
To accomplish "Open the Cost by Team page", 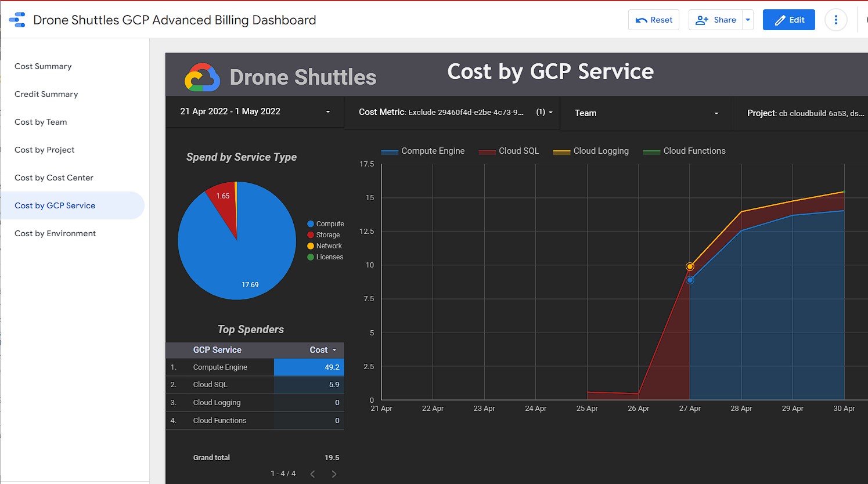I will (x=41, y=122).
